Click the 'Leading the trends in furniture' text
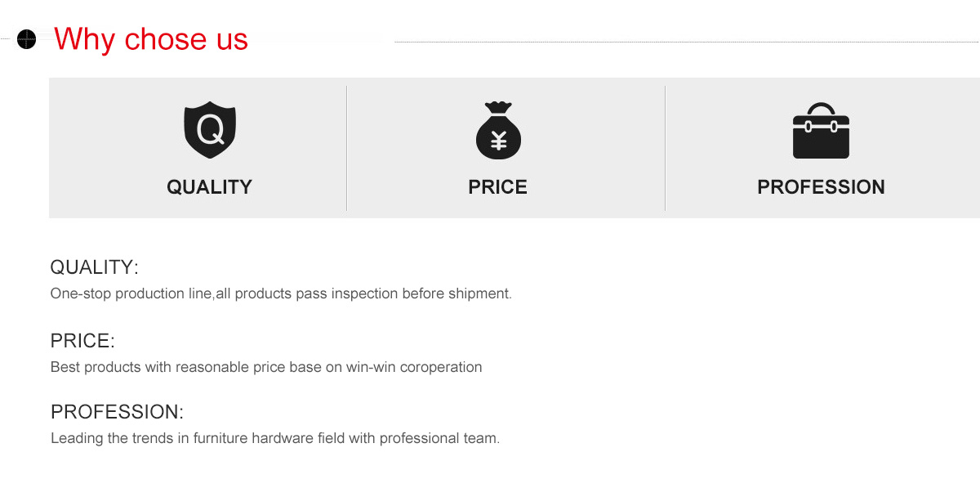This screenshot has height=488, width=980. point(275,438)
